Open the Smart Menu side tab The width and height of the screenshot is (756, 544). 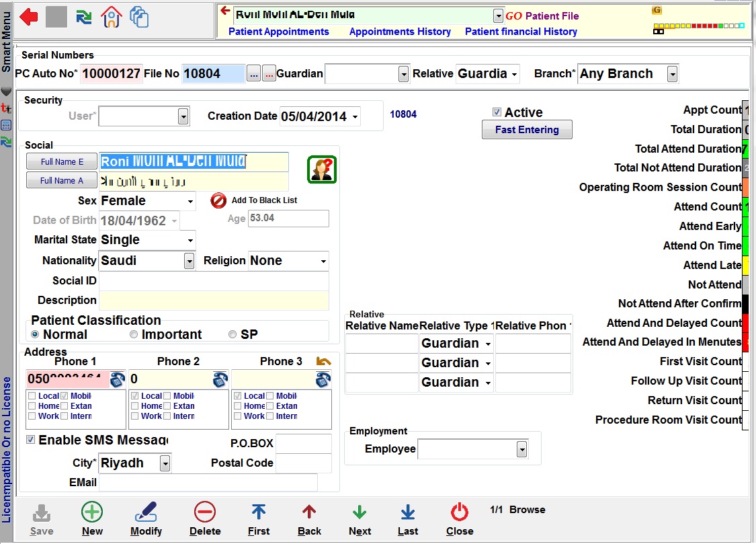click(6, 42)
